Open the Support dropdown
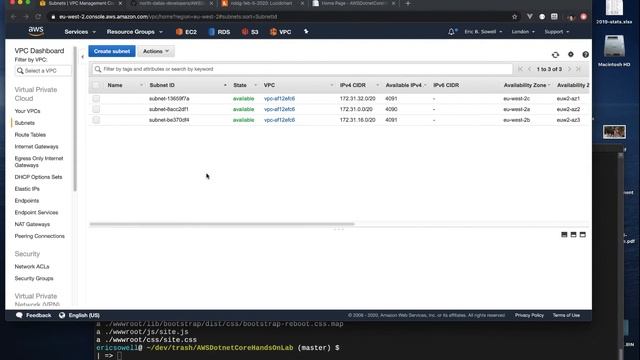The image size is (640, 360). point(557,32)
